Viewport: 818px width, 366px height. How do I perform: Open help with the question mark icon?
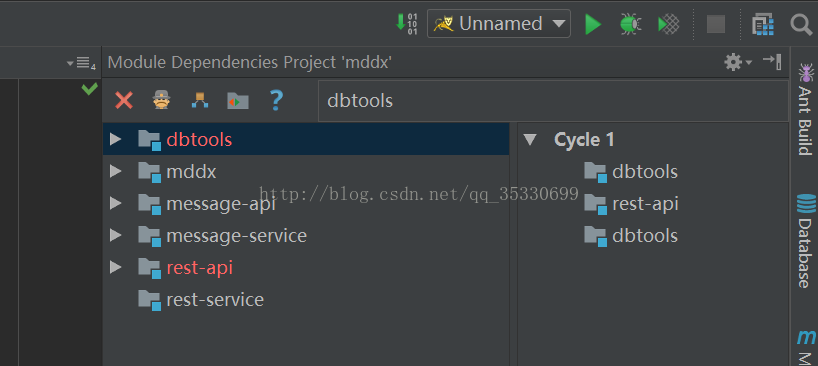[x=276, y=100]
